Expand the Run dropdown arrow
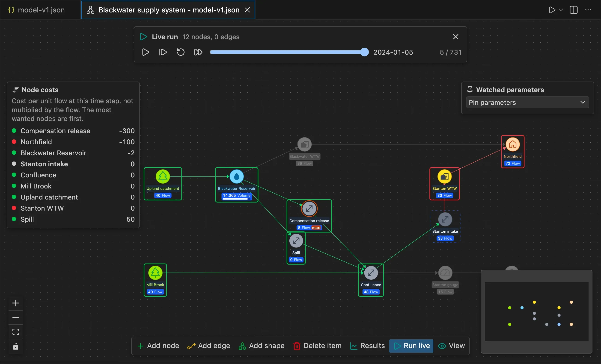The height and width of the screenshot is (364, 601). [561, 10]
